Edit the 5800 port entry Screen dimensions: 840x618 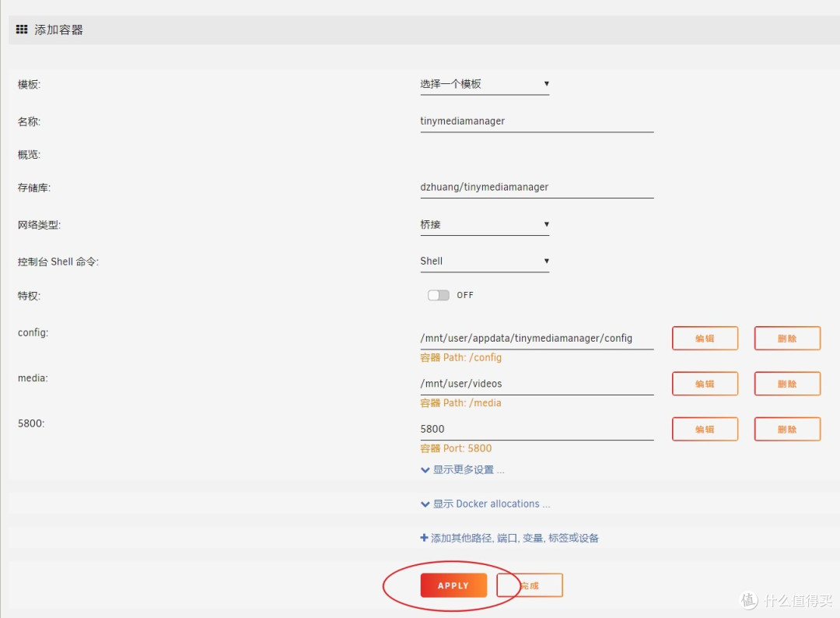point(705,429)
